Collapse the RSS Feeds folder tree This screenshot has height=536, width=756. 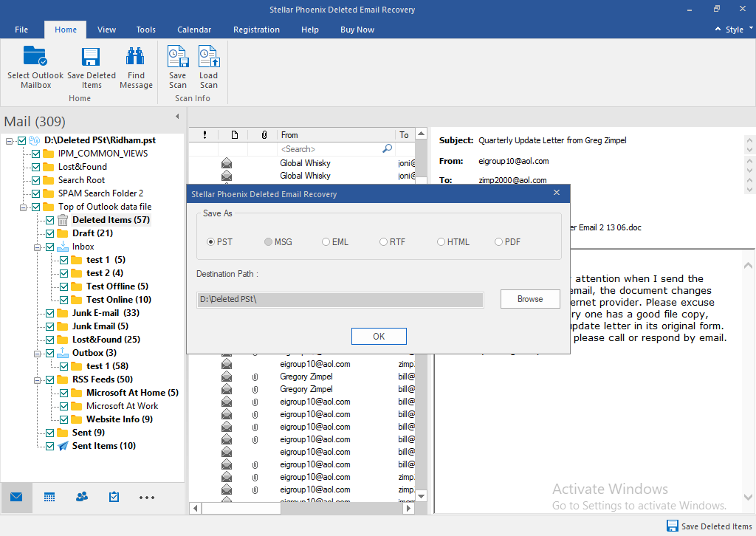[x=37, y=379]
